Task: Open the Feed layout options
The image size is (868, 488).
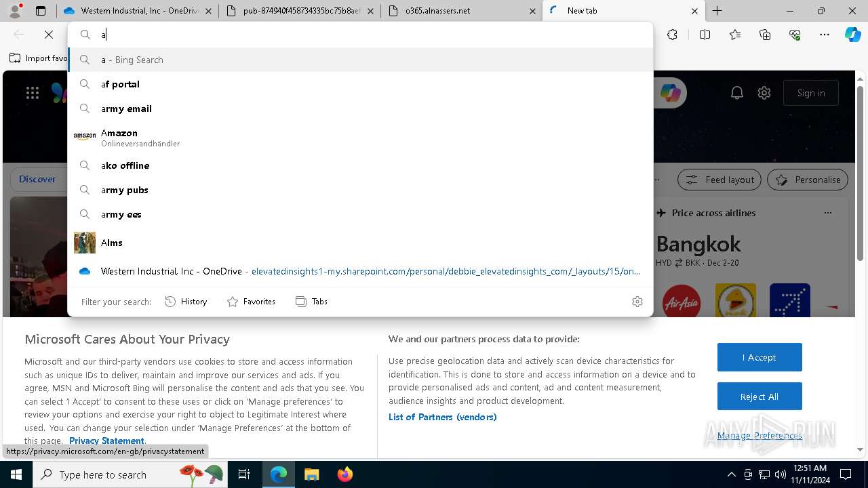Action: pyautogui.click(x=719, y=180)
